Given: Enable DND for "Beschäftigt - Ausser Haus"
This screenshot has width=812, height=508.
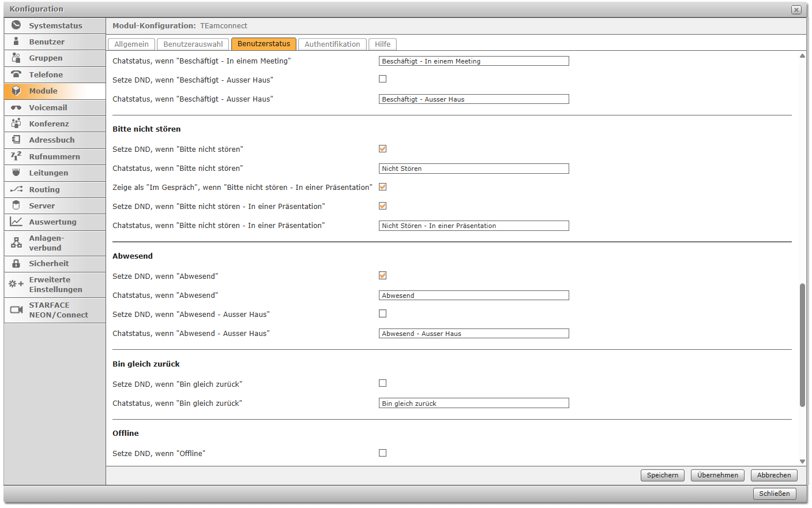Looking at the screenshot, I should tap(382, 79).
